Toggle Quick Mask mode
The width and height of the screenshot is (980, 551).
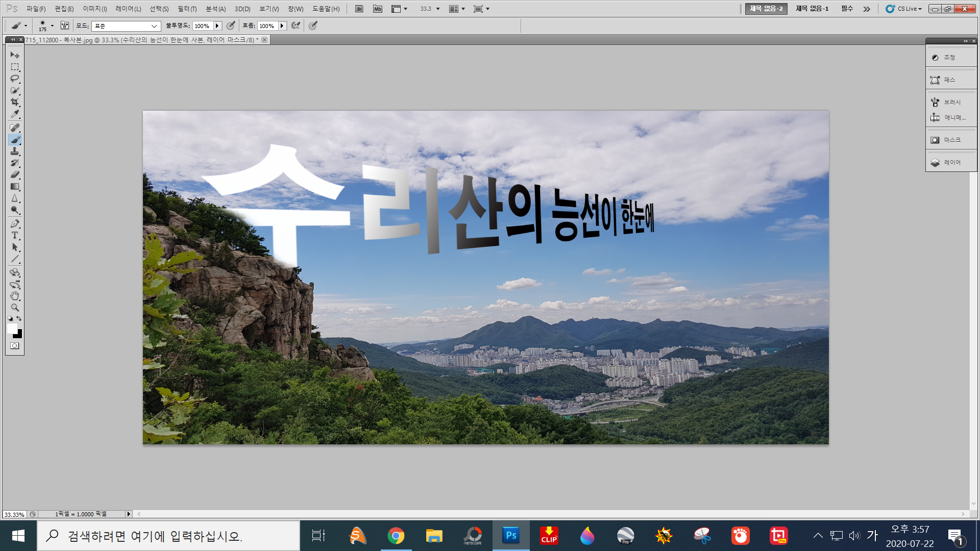[14, 346]
